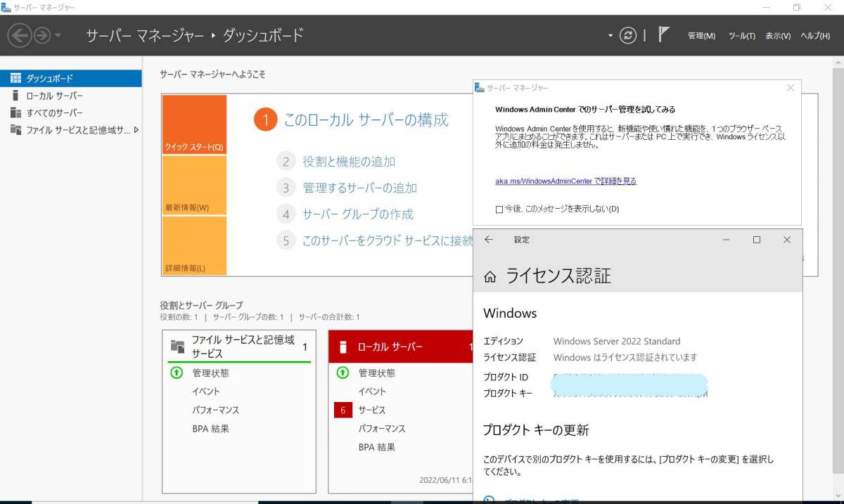Select すべてのサーバー in the sidebar
The height and width of the screenshot is (504, 844).
70,112
